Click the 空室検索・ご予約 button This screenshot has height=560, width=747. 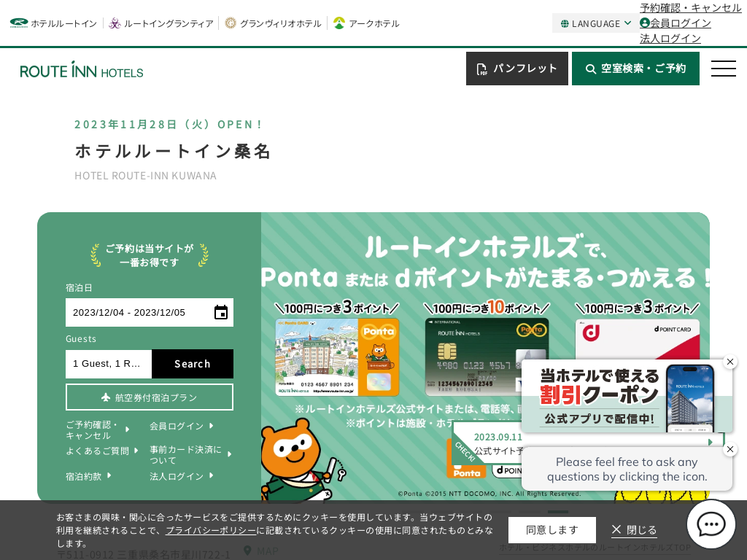[x=635, y=69]
